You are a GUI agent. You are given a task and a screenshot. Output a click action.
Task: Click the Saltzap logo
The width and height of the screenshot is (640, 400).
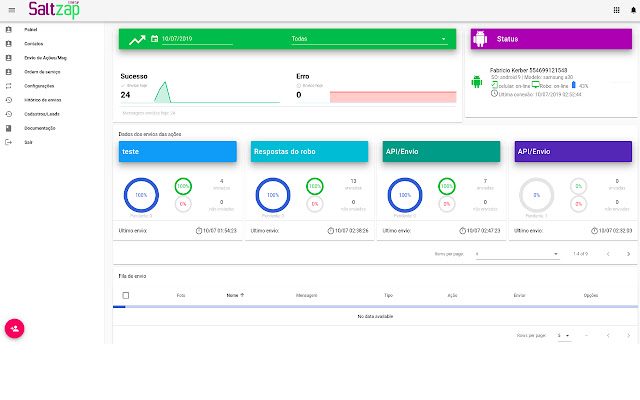point(54,10)
